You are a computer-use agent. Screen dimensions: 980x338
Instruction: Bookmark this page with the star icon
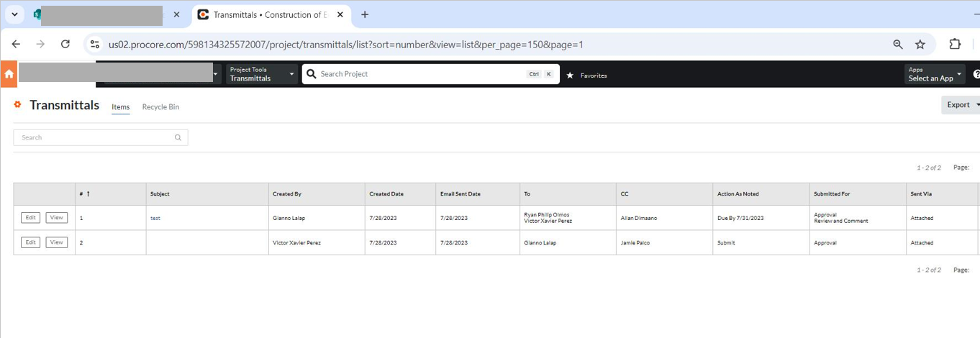[920, 45]
